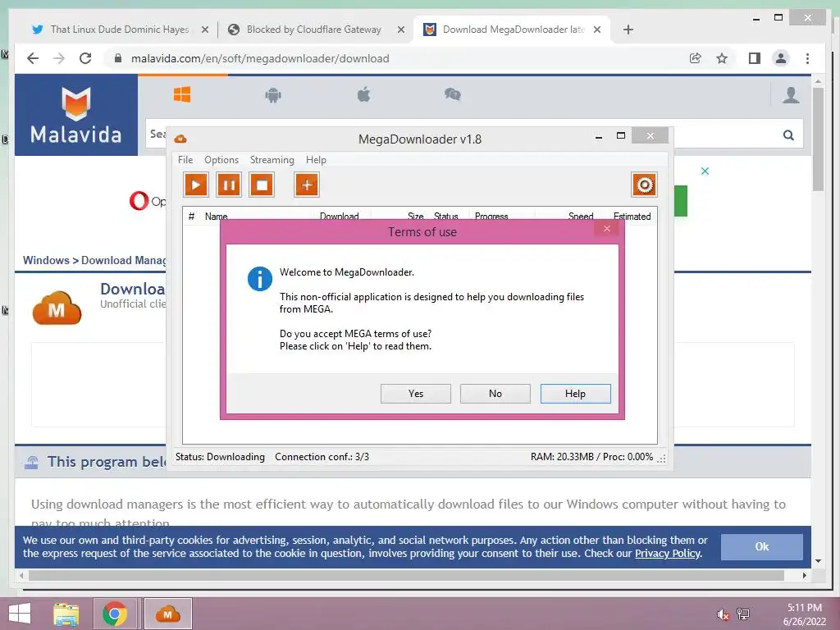
Task: Click Ok on the cookie banner
Action: coord(762,547)
